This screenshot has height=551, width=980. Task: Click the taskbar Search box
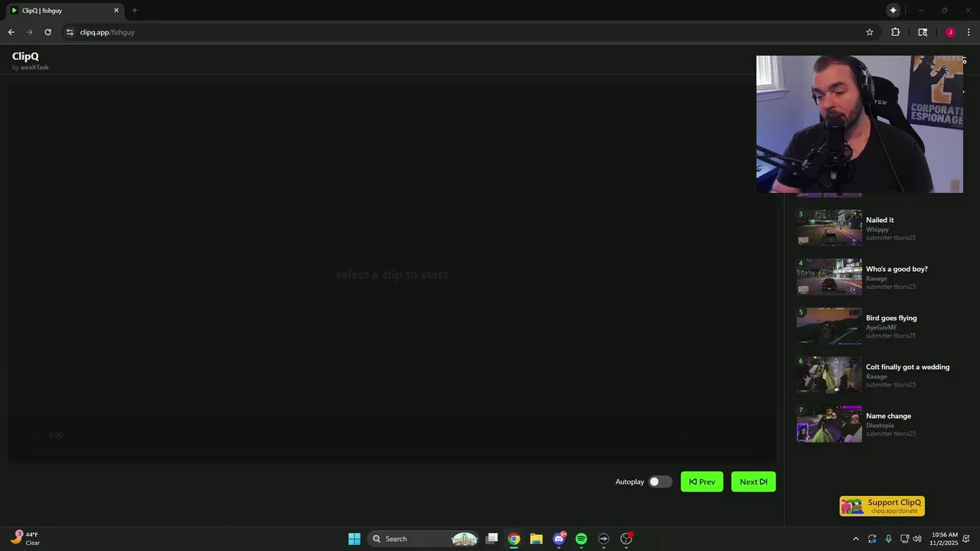pos(423,539)
